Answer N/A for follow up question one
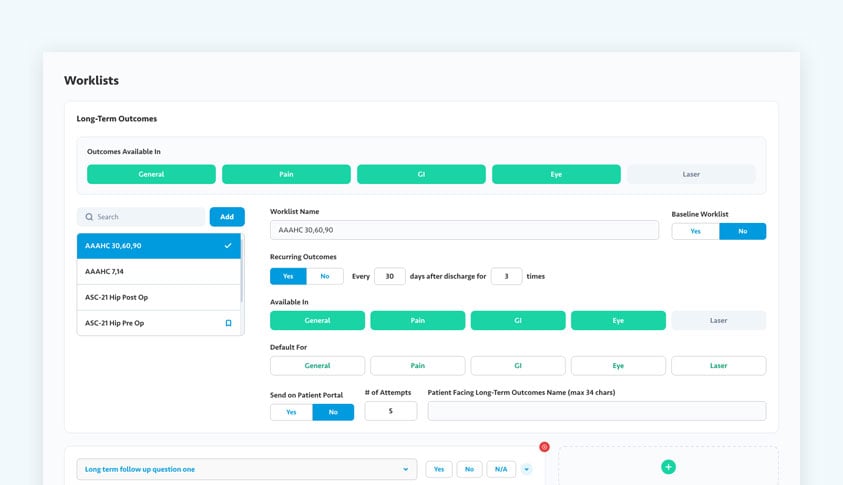This screenshot has height=485, width=843. [501, 469]
